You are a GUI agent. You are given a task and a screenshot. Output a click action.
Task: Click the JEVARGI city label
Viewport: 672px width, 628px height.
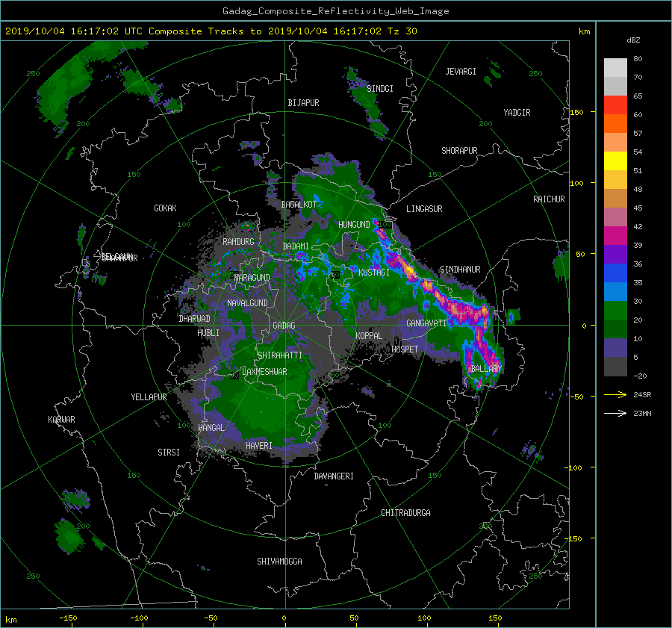tap(461, 72)
